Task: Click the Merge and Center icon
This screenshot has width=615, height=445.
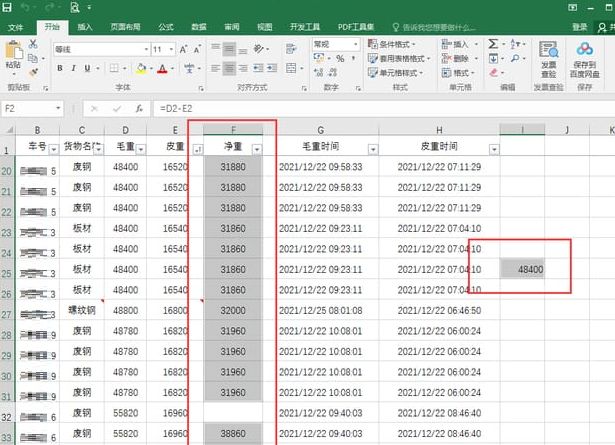Action: coord(291,68)
